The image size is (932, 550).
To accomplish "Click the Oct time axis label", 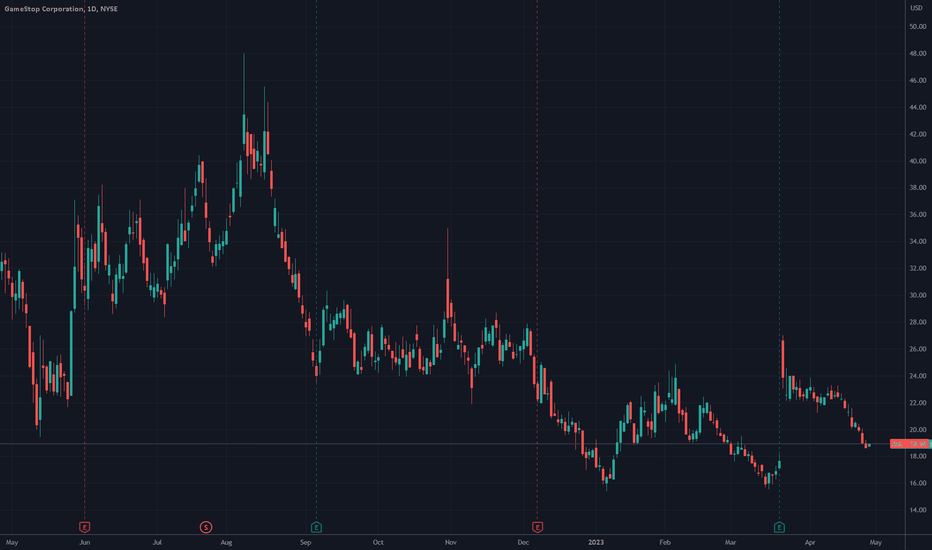I will (378, 542).
